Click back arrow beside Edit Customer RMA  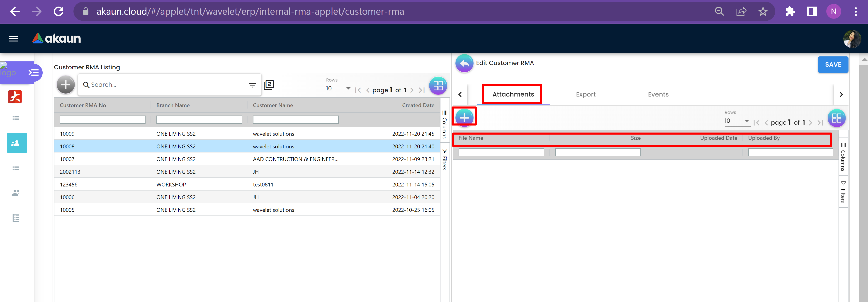(x=464, y=63)
